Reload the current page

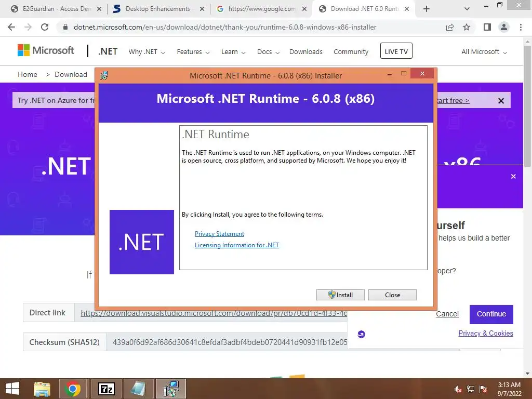45,27
